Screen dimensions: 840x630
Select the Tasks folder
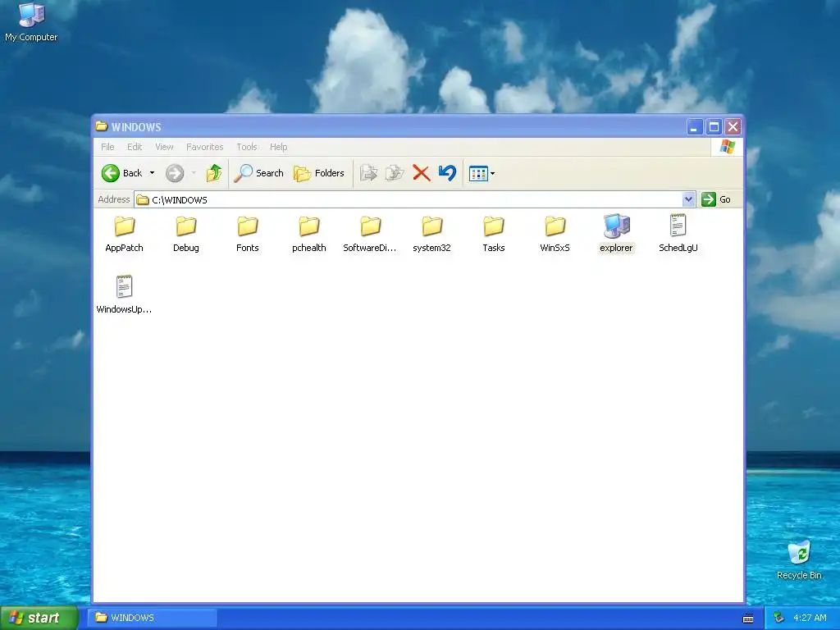[493, 234]
